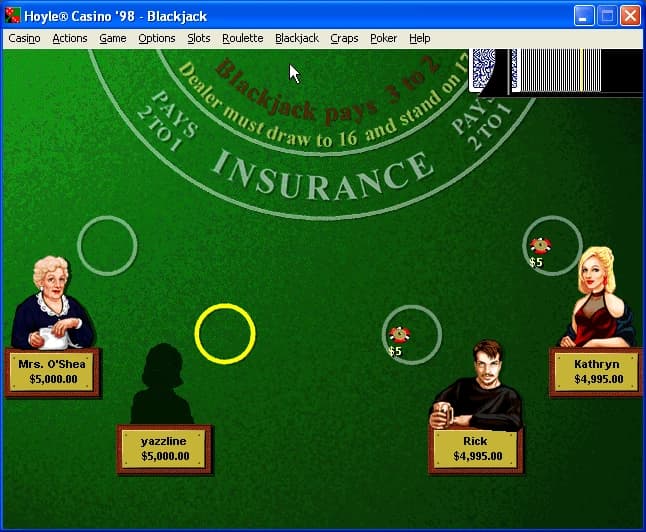Click the yellow highlighted betting circle

(x=225, y=334)
